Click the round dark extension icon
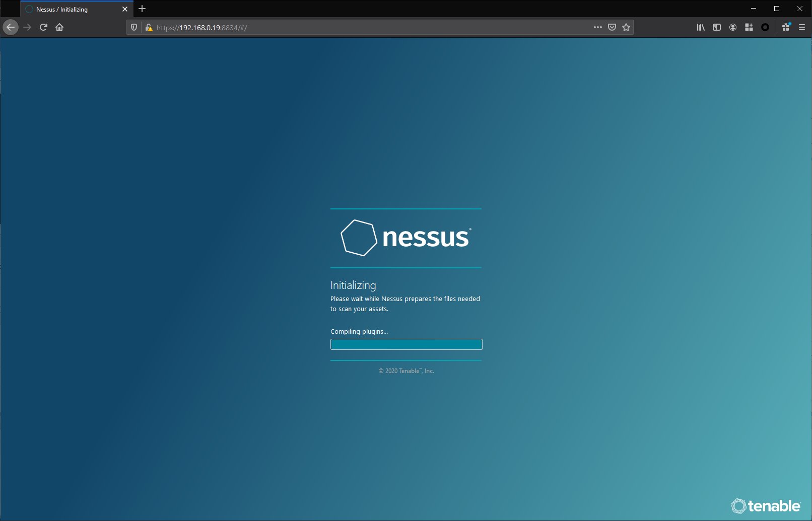The image size is (812, 521). tap(765, 27)
